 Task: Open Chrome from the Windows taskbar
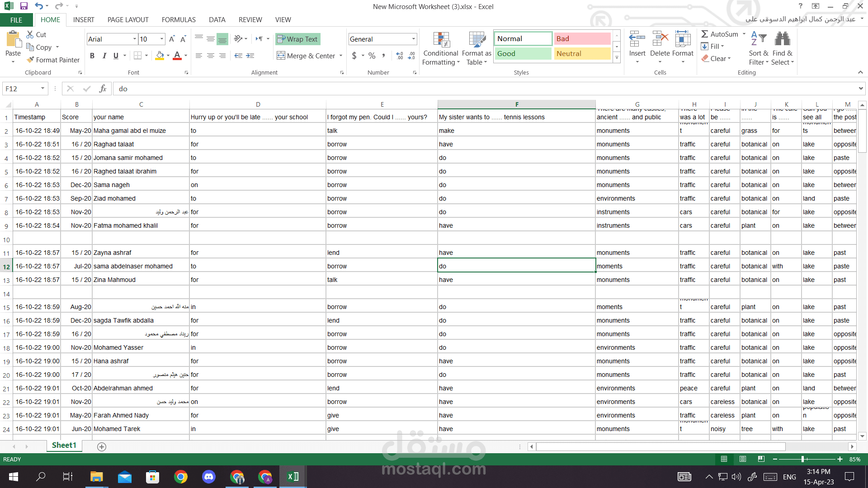pyautogui.click(x=181, y=477)
